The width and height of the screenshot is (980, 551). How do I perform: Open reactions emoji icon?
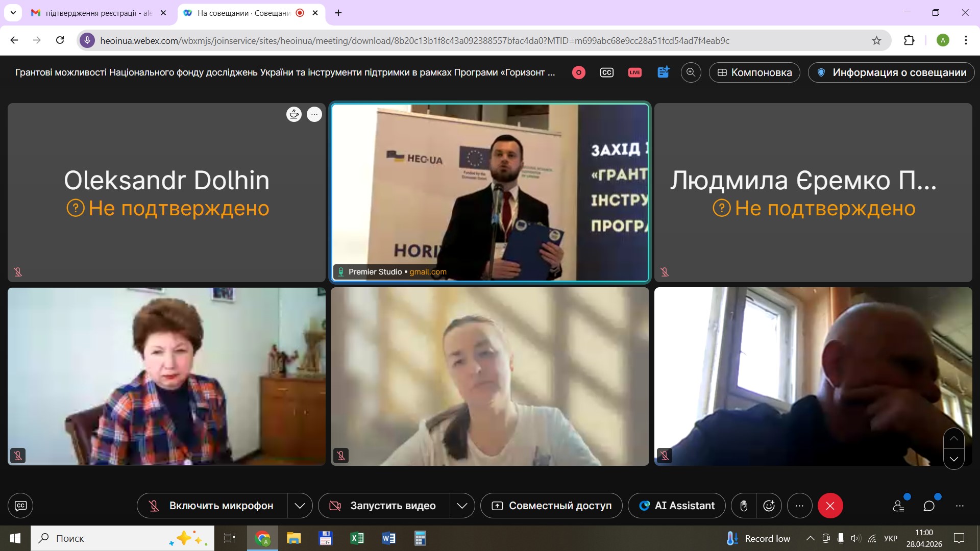point(769,506)
